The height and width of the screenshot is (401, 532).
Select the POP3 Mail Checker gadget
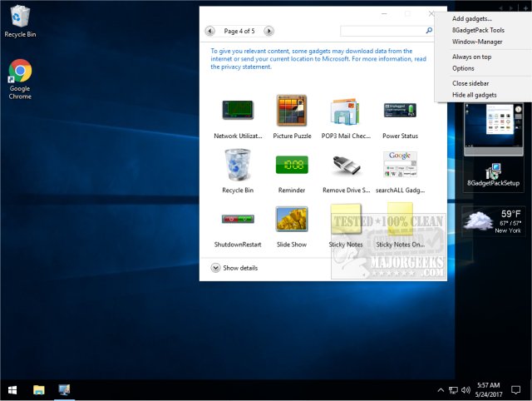[346, 110]
